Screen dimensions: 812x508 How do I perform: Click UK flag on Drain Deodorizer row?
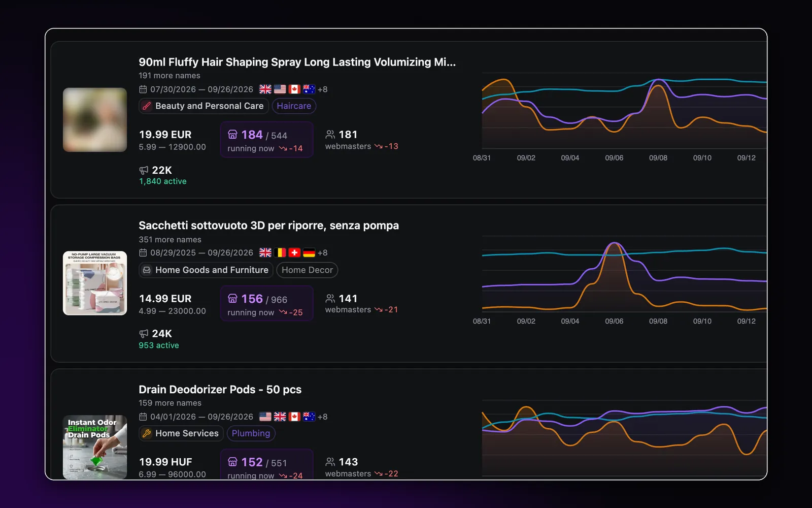tap(280, 417)
